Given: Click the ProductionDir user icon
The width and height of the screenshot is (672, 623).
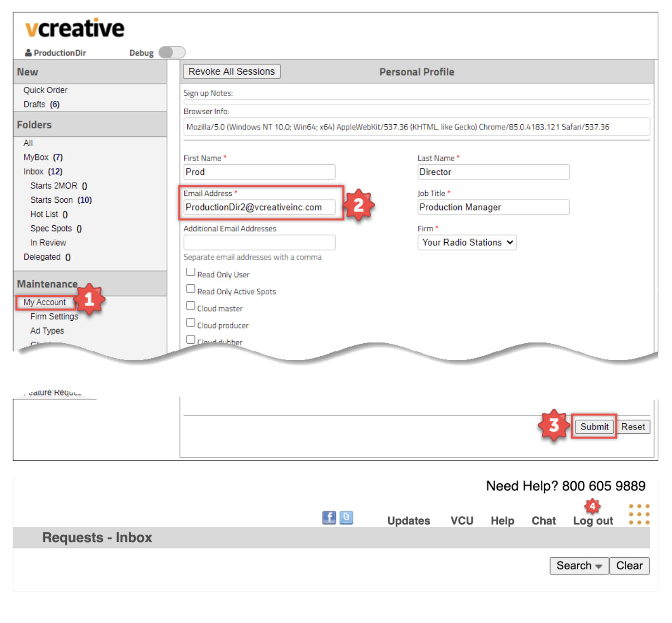Looking at the screenshot, I should (28, 53).
